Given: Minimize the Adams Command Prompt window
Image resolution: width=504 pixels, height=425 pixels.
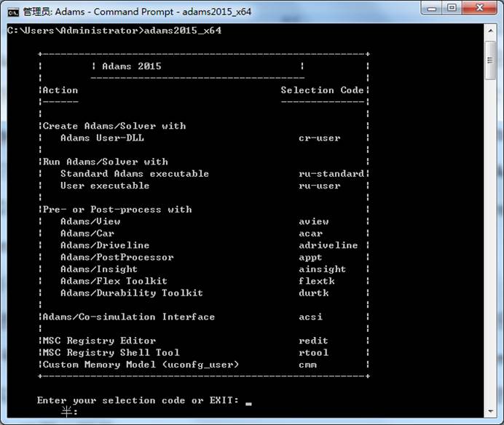Looking at the screenshot, I should 432,8.
